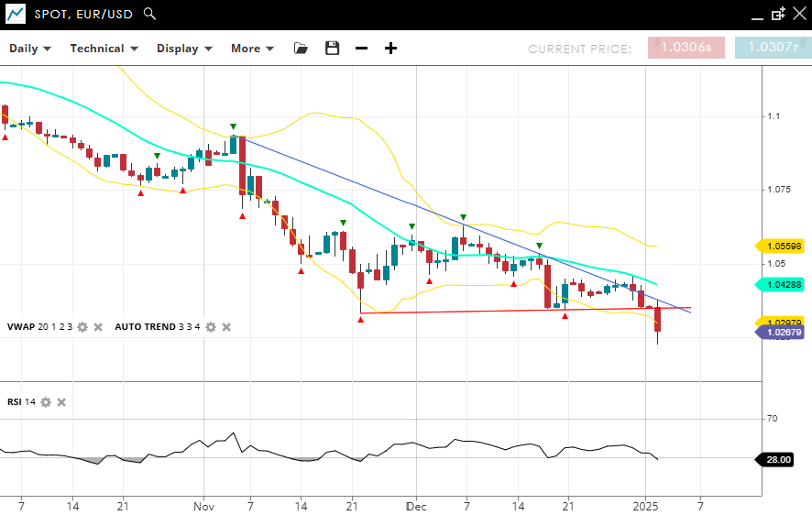Remove the RSI indicator

(x=61, y=402)
